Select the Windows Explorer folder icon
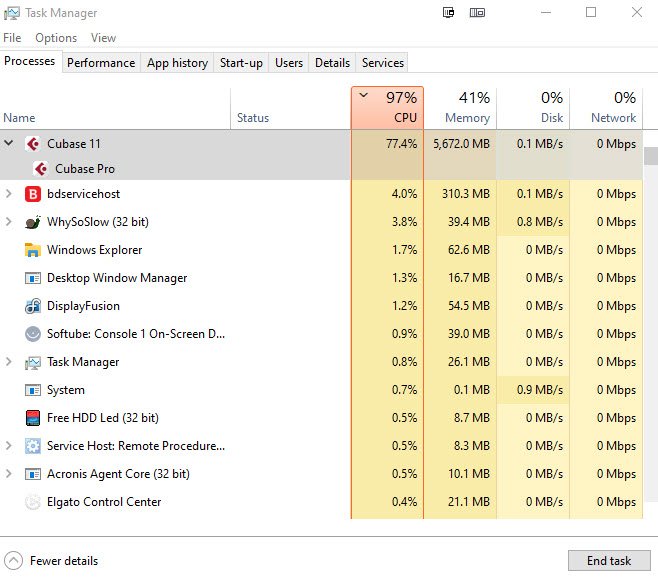This screenshot has width=658, height=583. click(33, 250)
